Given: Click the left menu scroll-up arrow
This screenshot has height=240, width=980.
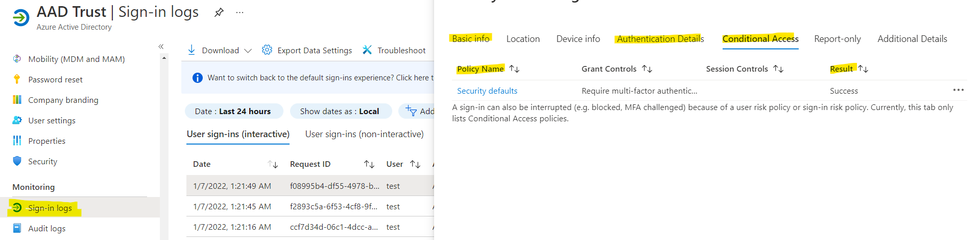Looking at the screenshot, I should click(164, 58).
